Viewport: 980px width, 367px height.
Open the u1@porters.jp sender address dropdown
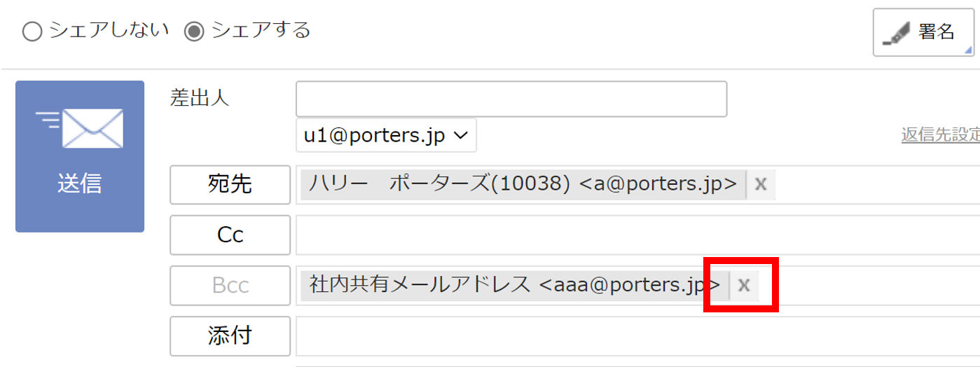386,135
